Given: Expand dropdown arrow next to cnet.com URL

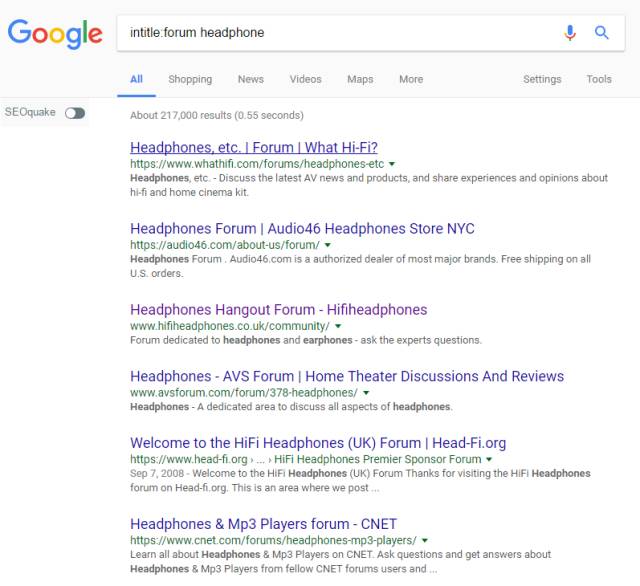Looking at the screenshot, I should pyautogui.click(x=424, y=540).
